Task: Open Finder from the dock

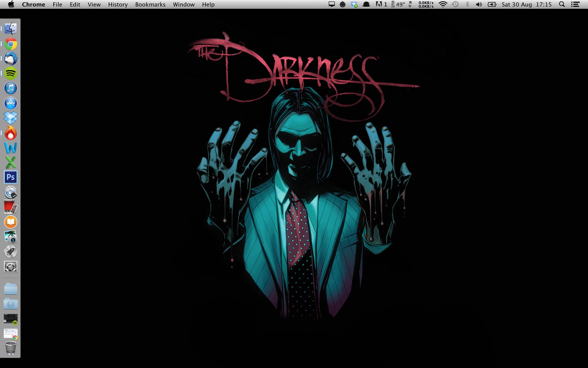Action: pyautogui.click(x=11, y=29)
